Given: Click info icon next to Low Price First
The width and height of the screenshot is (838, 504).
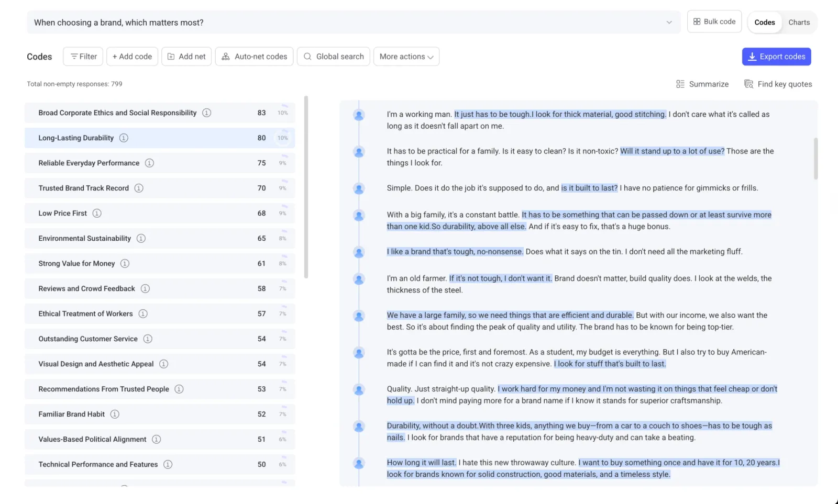Looking at the screenshot, I should pos(97,213).
